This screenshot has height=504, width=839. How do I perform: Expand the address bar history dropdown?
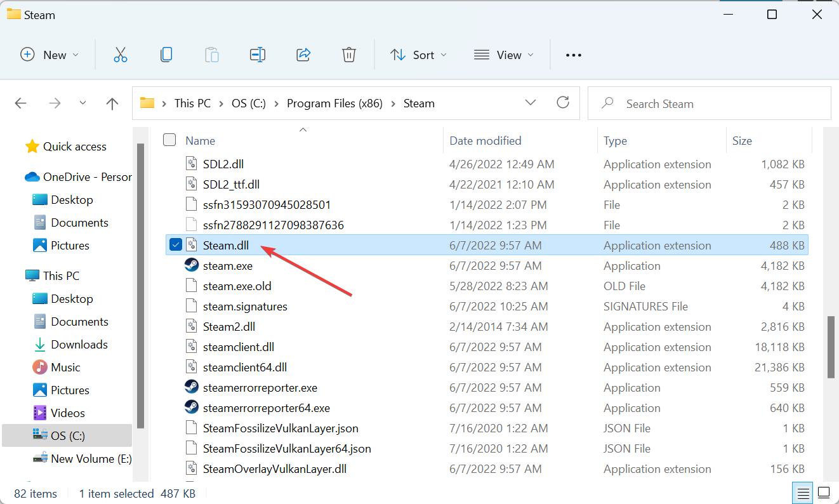pyautogui.click(x=531, y=103)
